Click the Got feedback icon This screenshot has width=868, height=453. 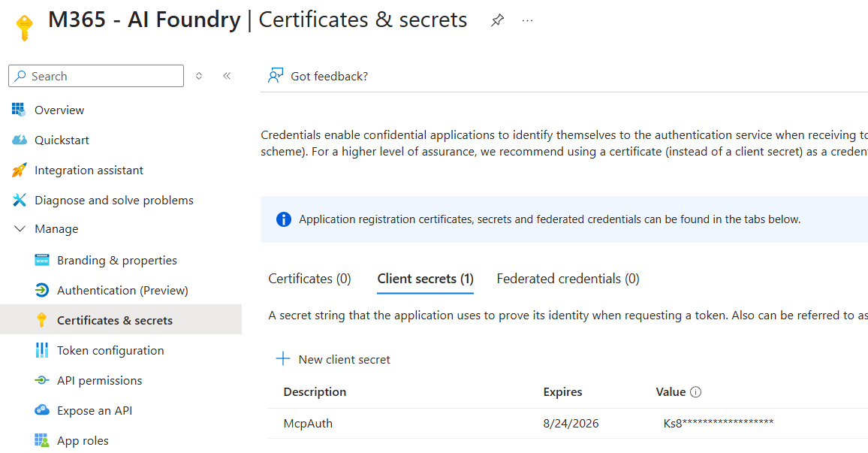click(276, 76)
